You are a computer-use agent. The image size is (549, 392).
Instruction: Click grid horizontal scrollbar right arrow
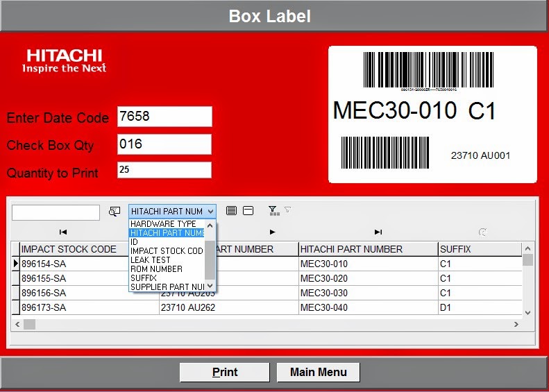pos(516,325)
